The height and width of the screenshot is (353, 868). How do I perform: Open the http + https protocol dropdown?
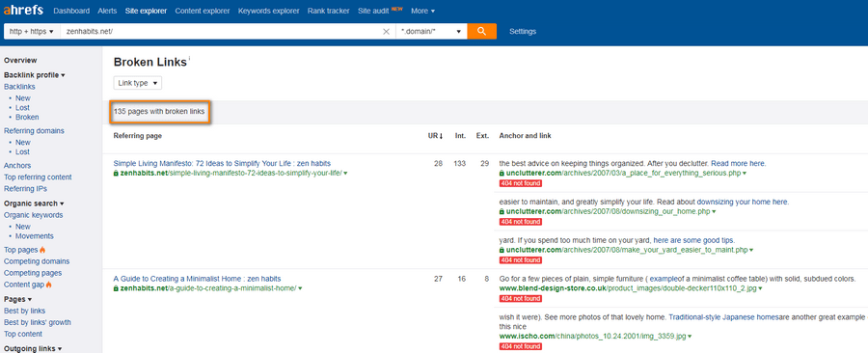coord(32,32)
